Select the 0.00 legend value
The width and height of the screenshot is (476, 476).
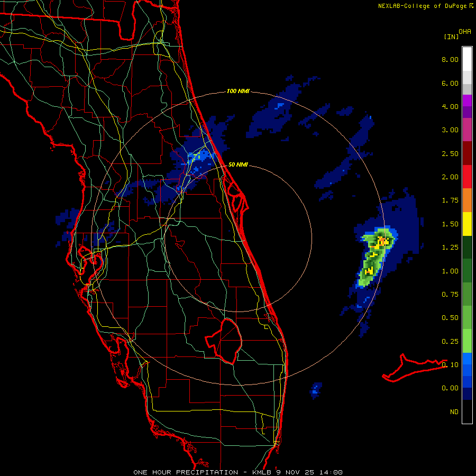tap(450, 388)
